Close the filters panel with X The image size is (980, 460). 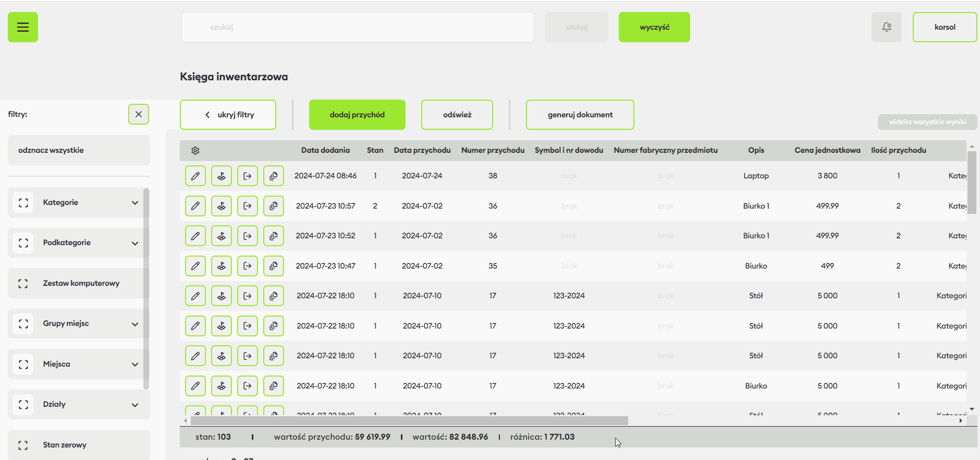tap(139, 114)
